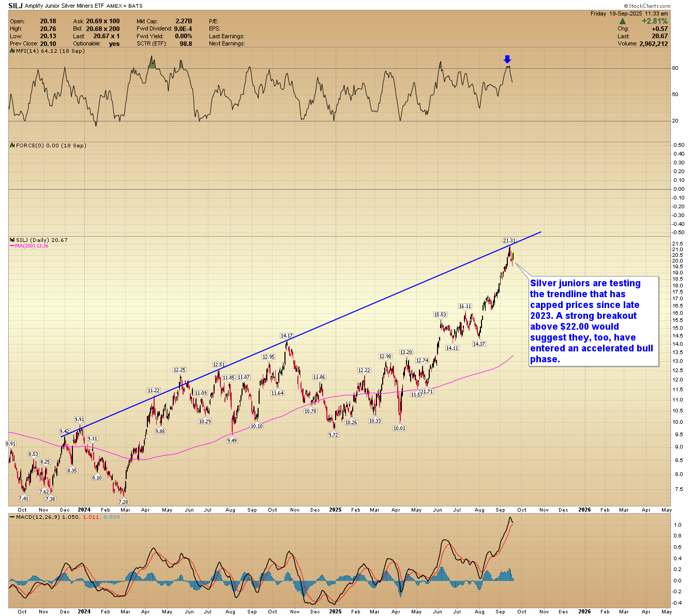693x616 pixels.
Task: Click the SCTR (ETF) value 98.8
Action: 186,44
